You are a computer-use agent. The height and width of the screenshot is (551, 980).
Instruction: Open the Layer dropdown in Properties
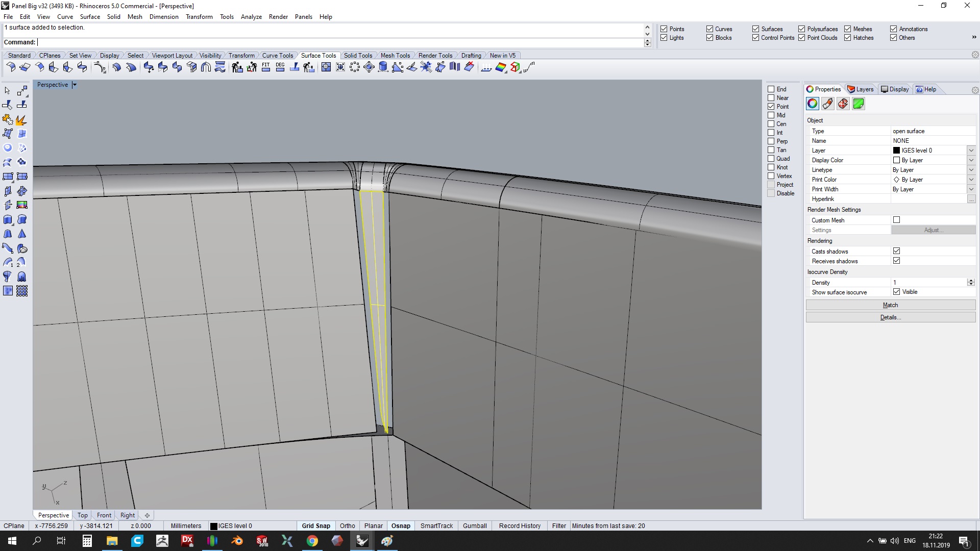(x=971, y=151)
